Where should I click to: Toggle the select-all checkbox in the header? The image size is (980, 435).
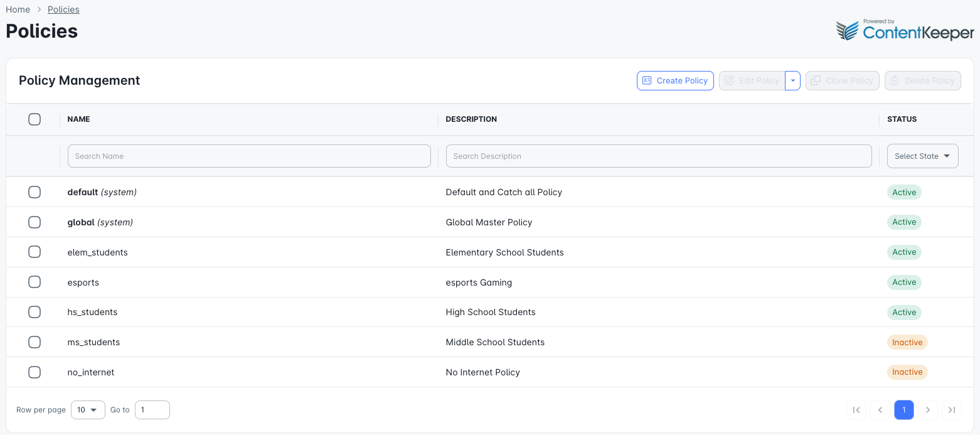tap(35, 119)
